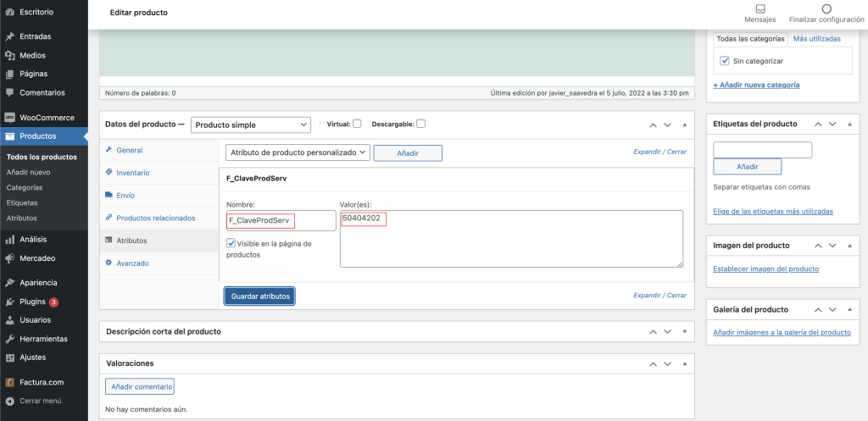The width and height of the screenshot is (868, 421).
Task: Click the Envío truck icon
Action: [109, 196]
